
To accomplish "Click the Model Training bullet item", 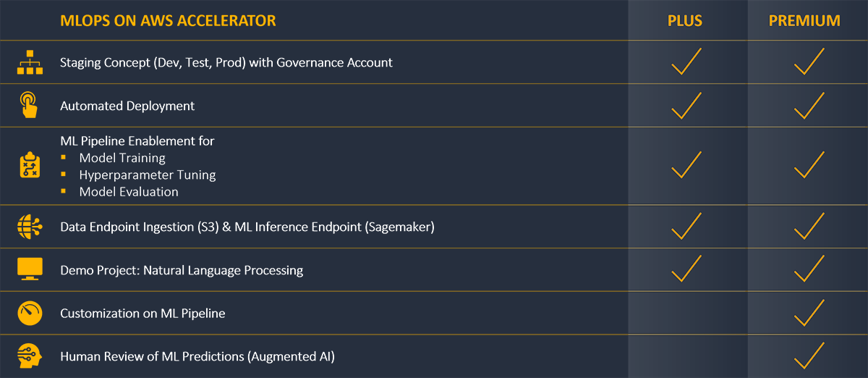I will click(x=122, y=158).
